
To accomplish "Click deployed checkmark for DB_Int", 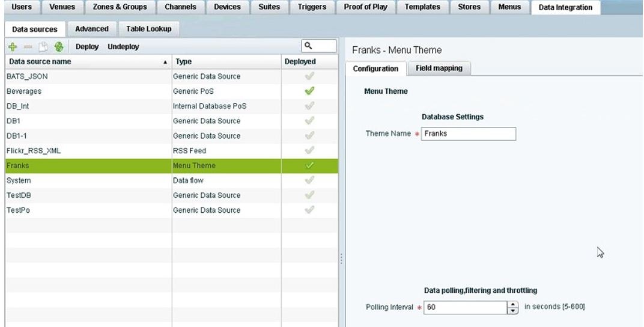I will (x=309, y=106).
